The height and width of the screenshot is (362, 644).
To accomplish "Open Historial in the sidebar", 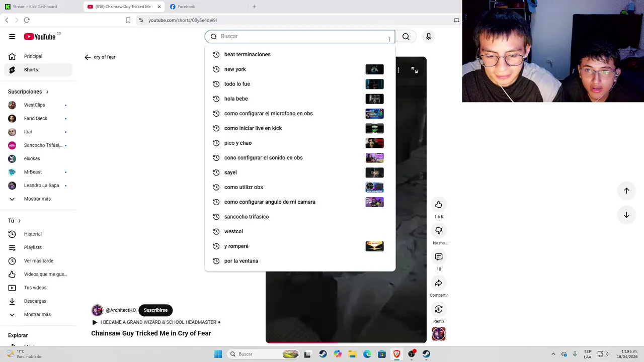I will pos(38,234).
